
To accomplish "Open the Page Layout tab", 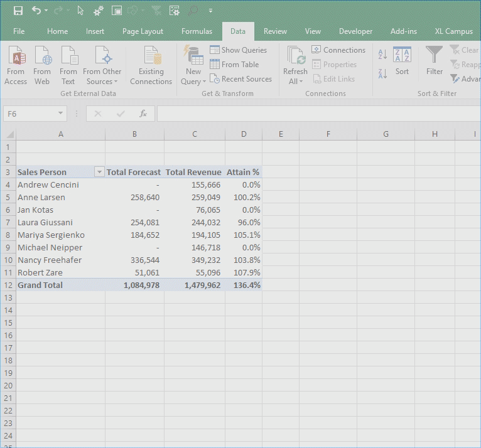I will click(x=143, y=31).
